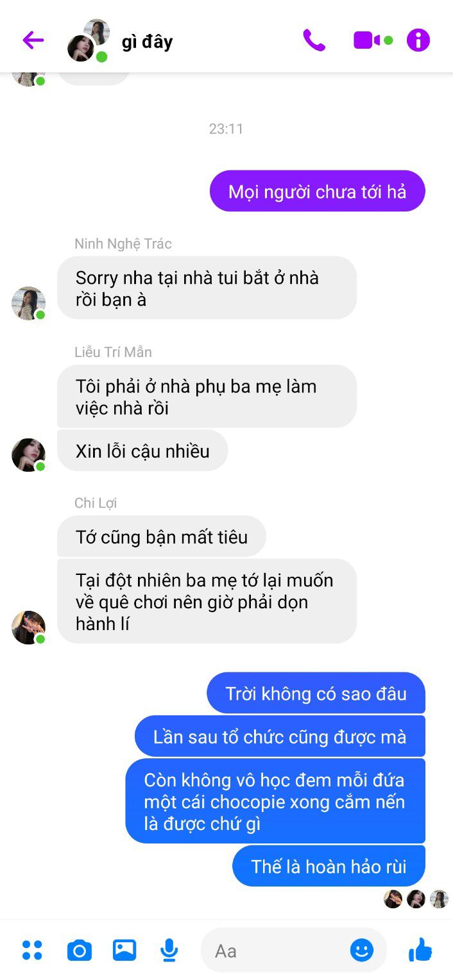Open the emoji picker smiley
This screenshot has width=453, height=980.
362,950
